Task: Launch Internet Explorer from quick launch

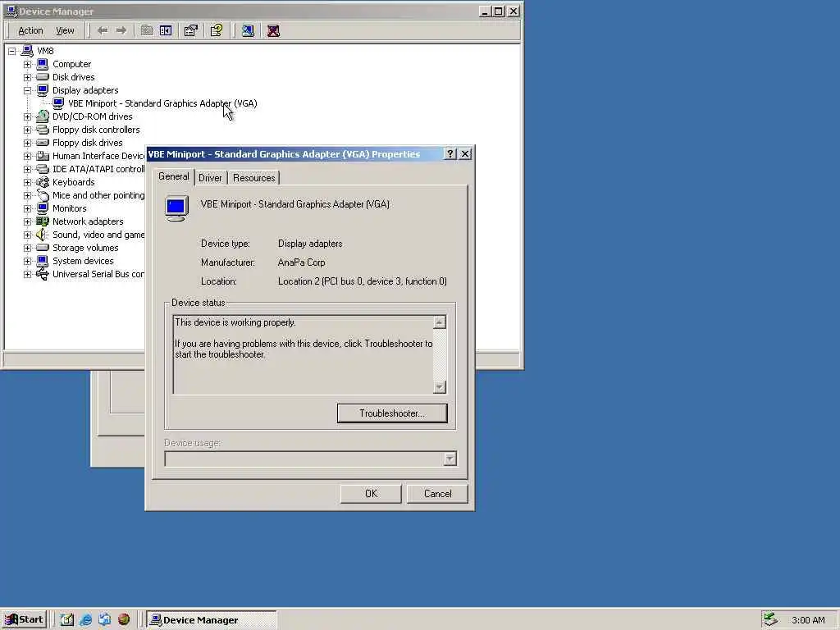Action: [85, 620]
